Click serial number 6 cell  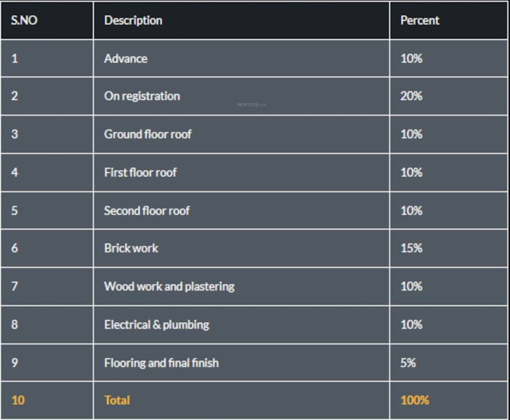[x=15, y=248]
